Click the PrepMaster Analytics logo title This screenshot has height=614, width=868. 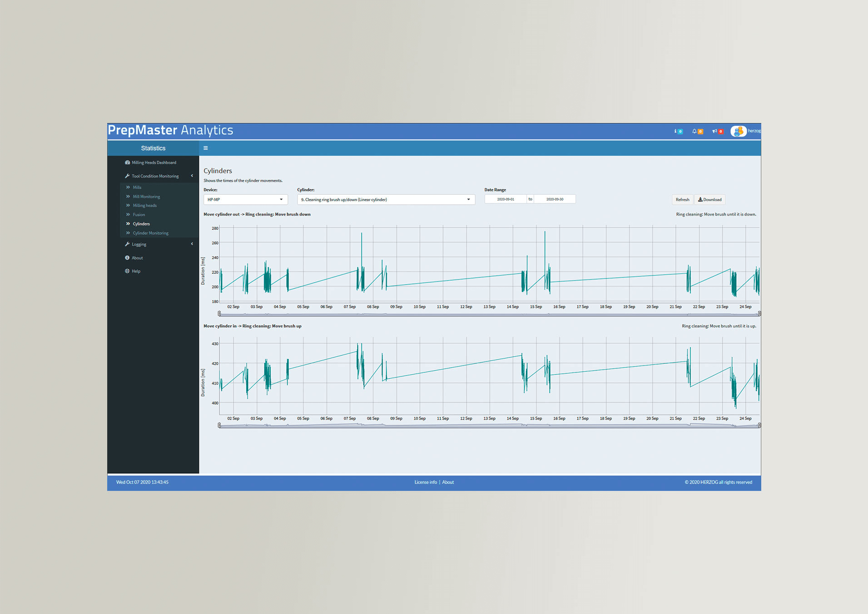click(170, 130)
